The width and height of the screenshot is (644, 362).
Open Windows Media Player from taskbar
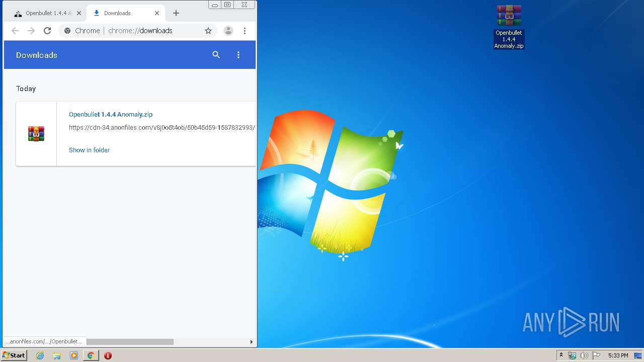pos(74,355)
